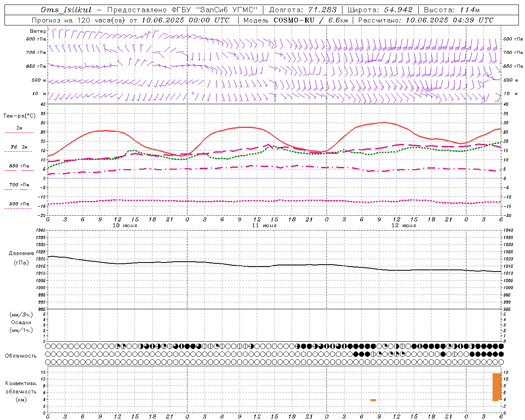This screenshot has height=420, width=525.
Task: Click the Давление panel label
Action: tap(21, 253)
